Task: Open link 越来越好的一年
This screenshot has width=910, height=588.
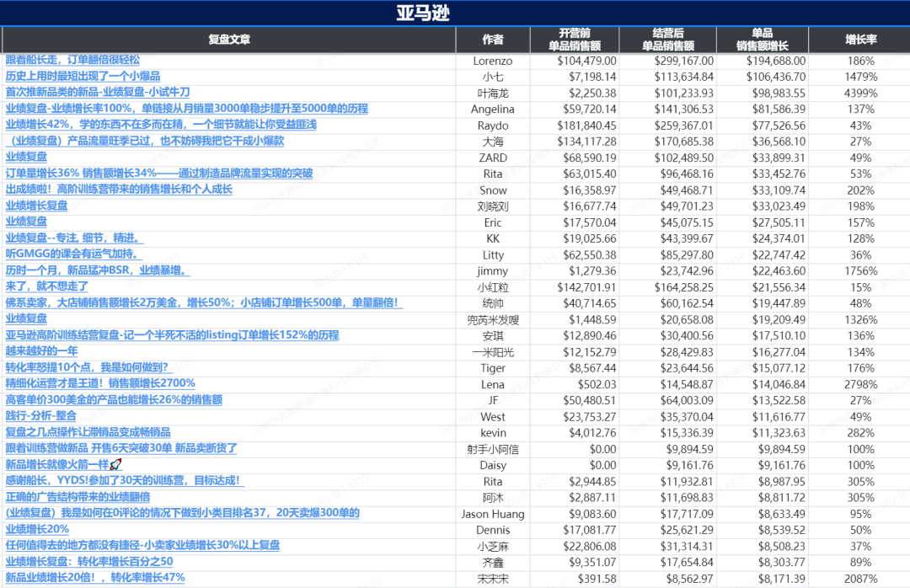Action: [x=41, y=351]
